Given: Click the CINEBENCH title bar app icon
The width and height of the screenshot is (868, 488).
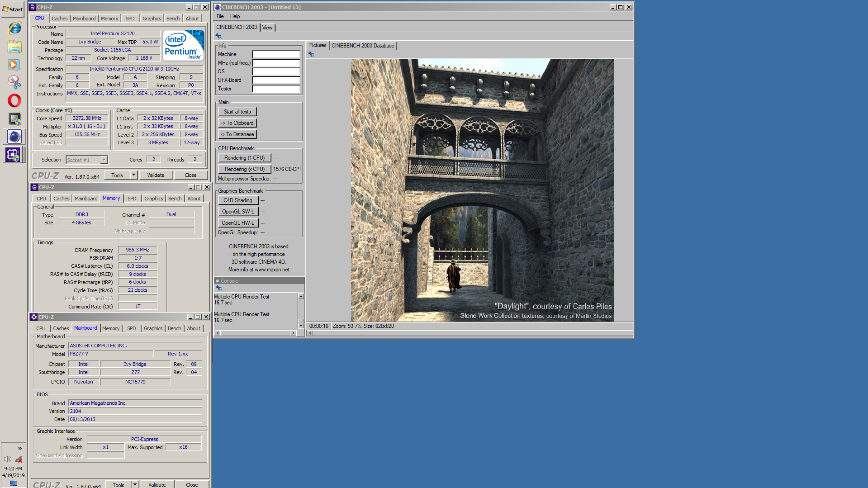Looking at the screenshot, I should 218,7.
